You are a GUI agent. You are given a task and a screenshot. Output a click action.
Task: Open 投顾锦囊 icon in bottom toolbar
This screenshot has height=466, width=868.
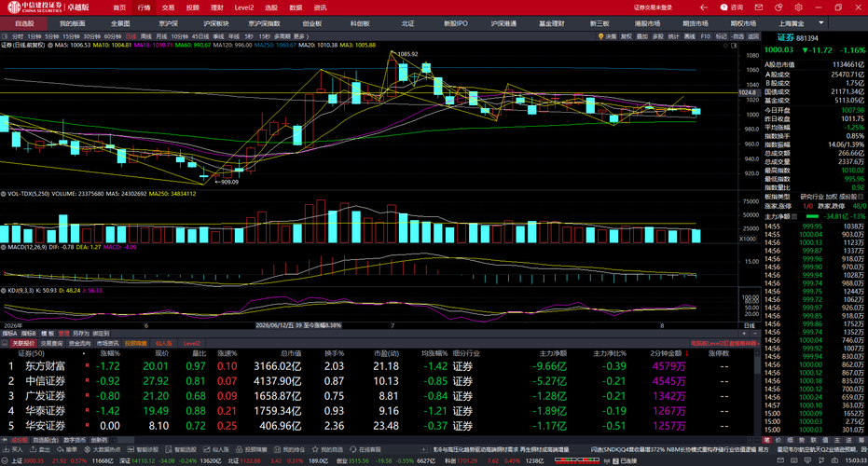(239, 449)
